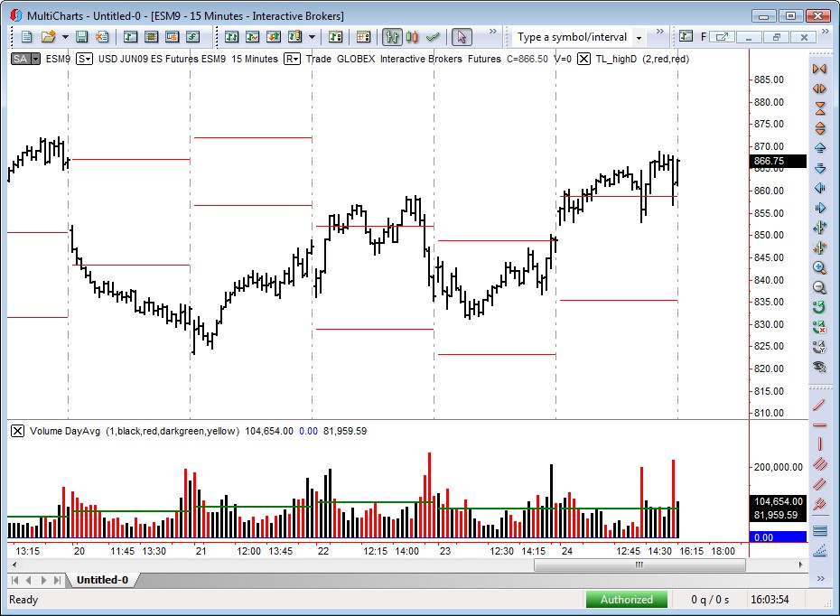The image size is (840, 616).
Task: Click TL_highD study name
Action: 616,59
